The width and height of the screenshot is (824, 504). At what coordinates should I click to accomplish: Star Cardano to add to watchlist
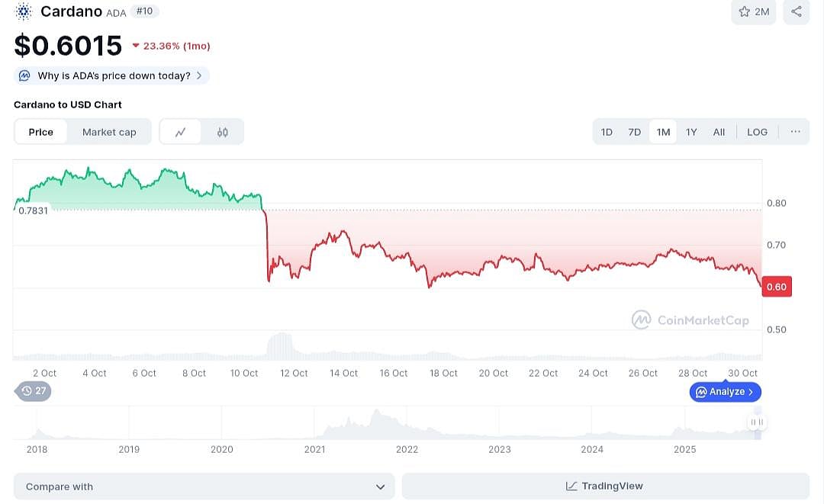pyautogui.click(x=744, y=11)
